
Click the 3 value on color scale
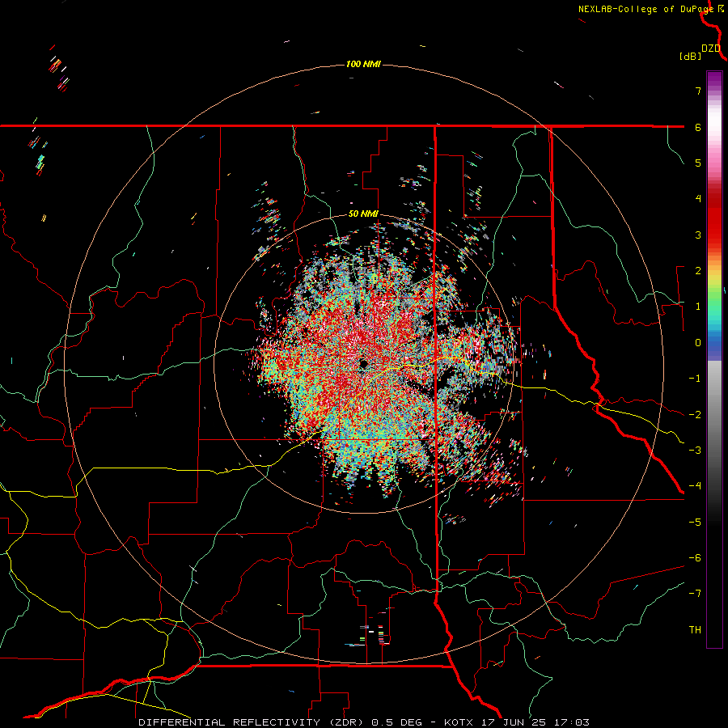click(698, 235)
